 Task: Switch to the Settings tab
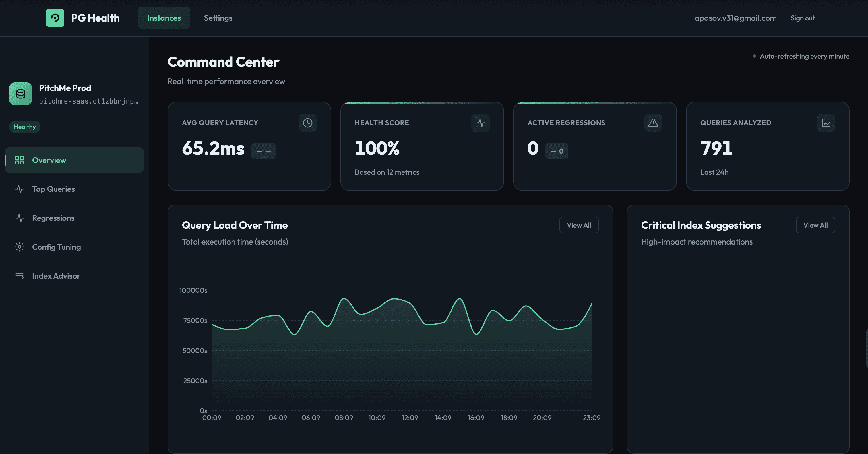[218, 18]
